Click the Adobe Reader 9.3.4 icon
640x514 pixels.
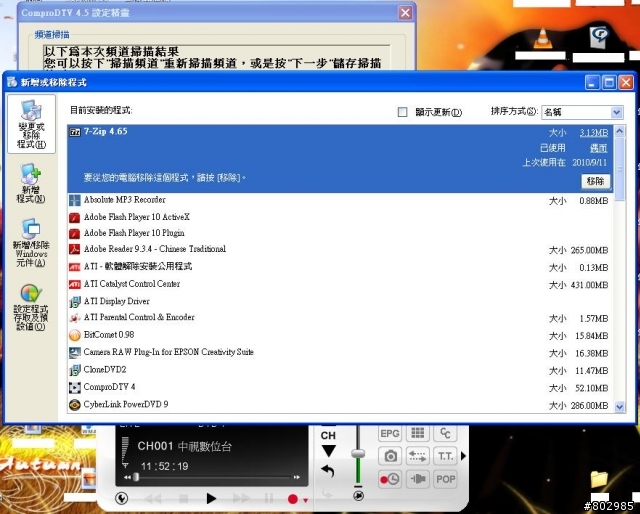coord(75,249)
